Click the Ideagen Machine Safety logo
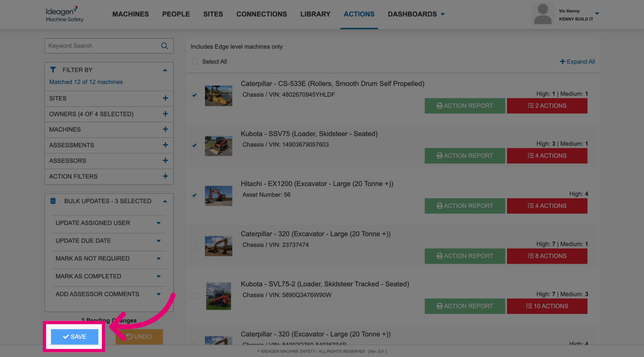 click(65, 14)
